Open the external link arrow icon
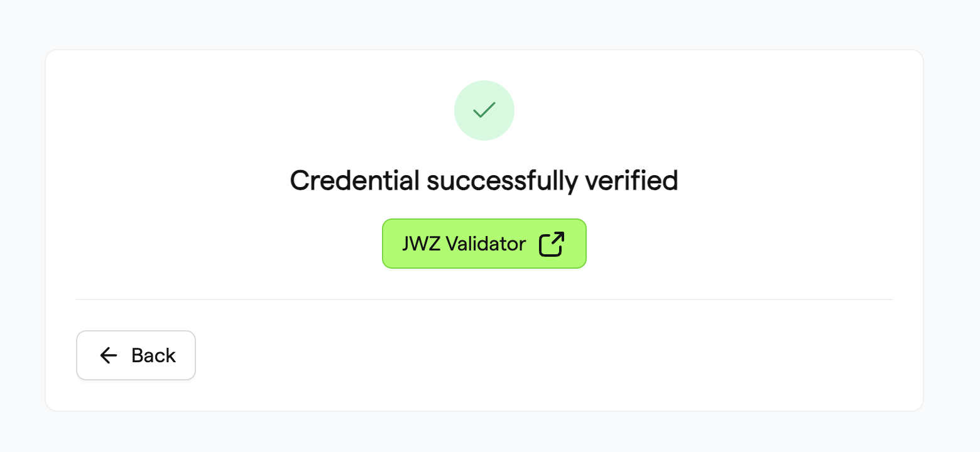This screenshot has width=980, height=452. [552, 244]
